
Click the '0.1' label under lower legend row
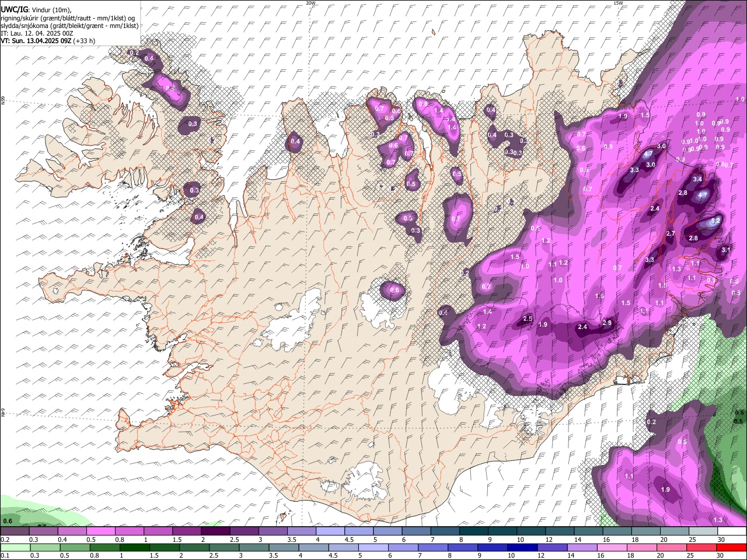click(5, 556)
